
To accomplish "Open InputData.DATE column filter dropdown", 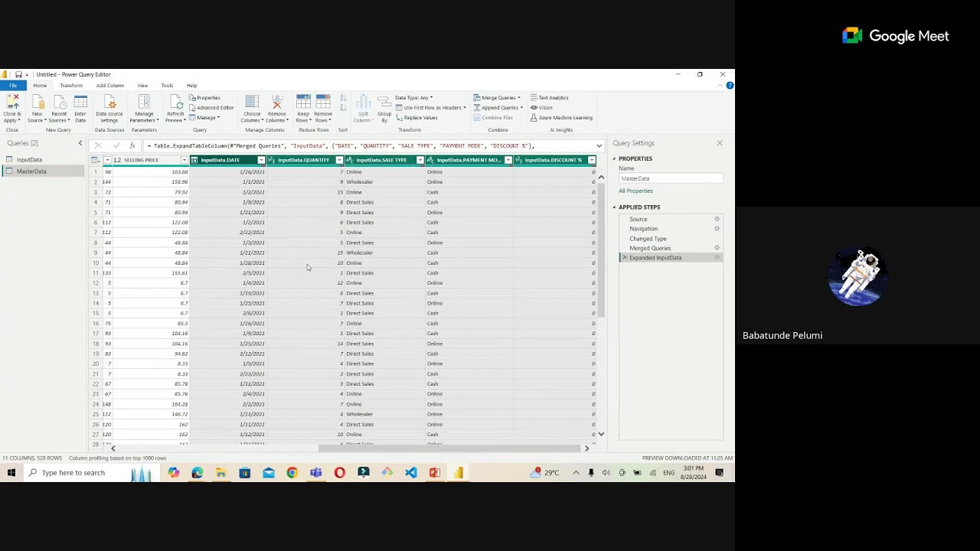I will (x=261, y=160).
